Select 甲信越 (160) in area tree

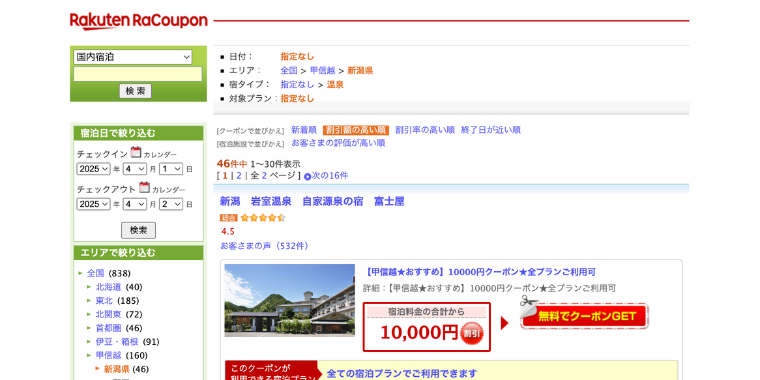[x=108, y=355]
